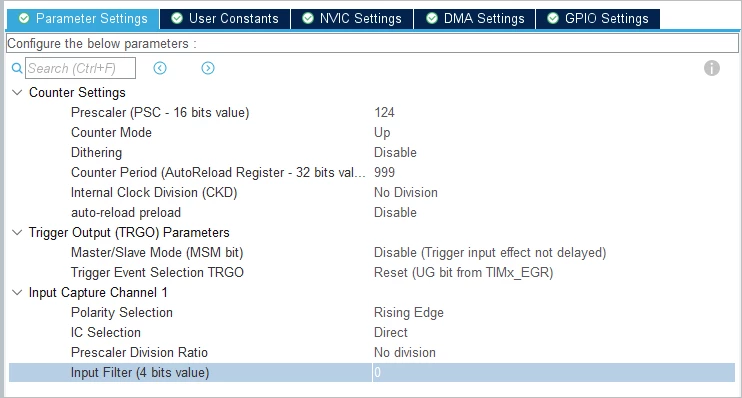
Task: Select the Counter Mode parameter label
Action: pos(111,133)
